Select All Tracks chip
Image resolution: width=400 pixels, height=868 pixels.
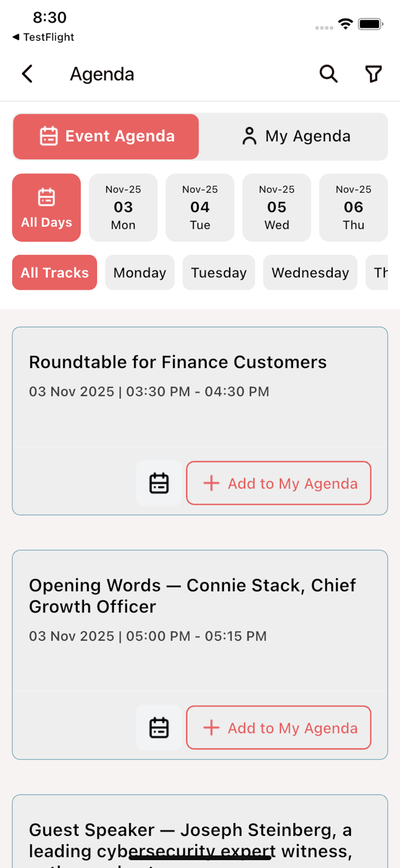55,273
